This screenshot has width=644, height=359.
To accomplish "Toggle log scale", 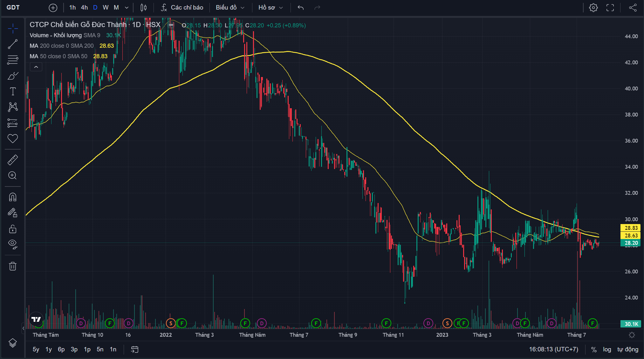I will 607,349.
